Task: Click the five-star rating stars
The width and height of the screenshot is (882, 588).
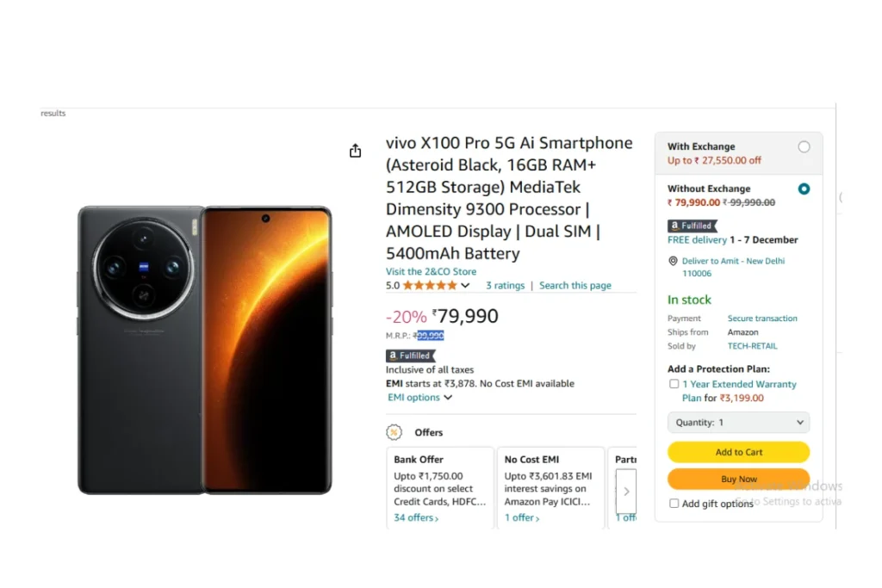Action: (x=430, y=286)
